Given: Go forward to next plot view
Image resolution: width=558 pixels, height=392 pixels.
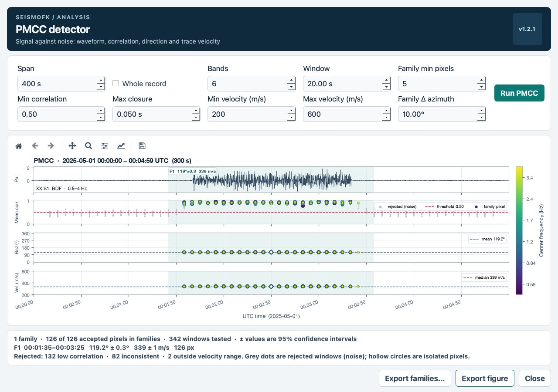Looking at the screenshot, I should pos(51,146).
